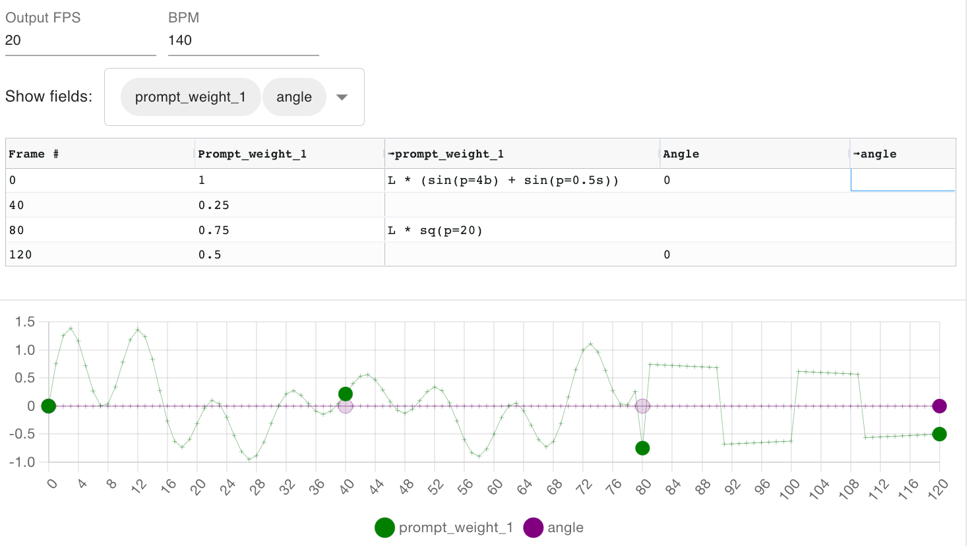Click the L * sq(p=20) formula cell
The image size is (980, 546).
click(522, 230)
